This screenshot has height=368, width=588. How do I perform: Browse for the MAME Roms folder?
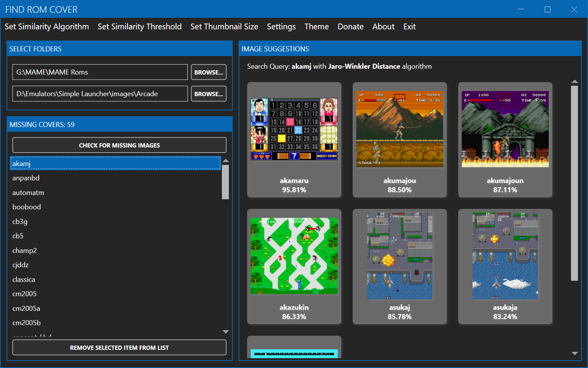pos(209,72)
